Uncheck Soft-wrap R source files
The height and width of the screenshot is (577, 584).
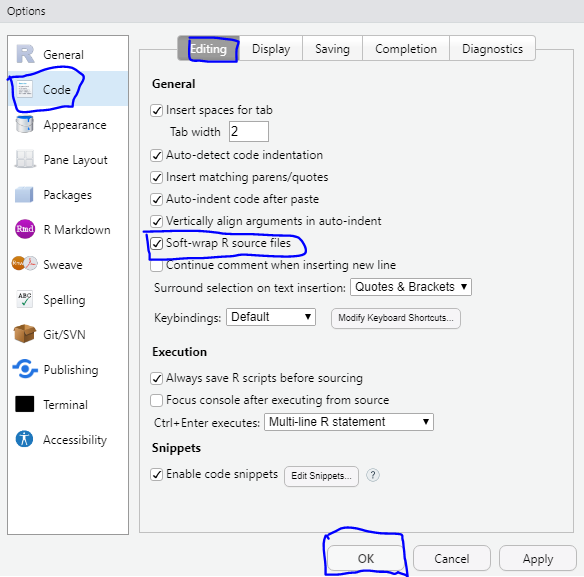click(156, 243)
